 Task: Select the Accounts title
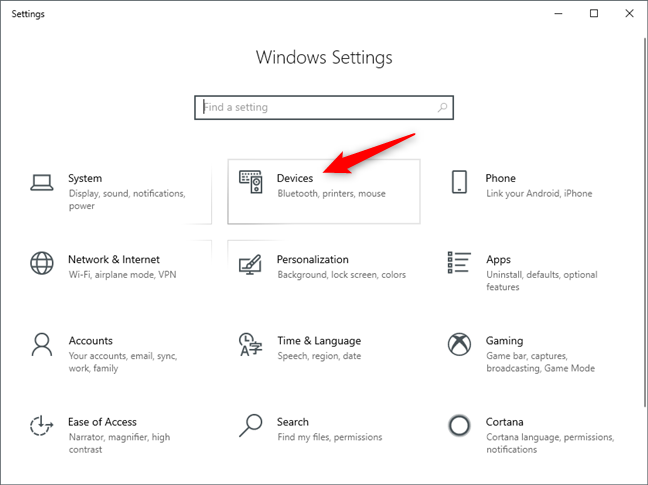91,341
